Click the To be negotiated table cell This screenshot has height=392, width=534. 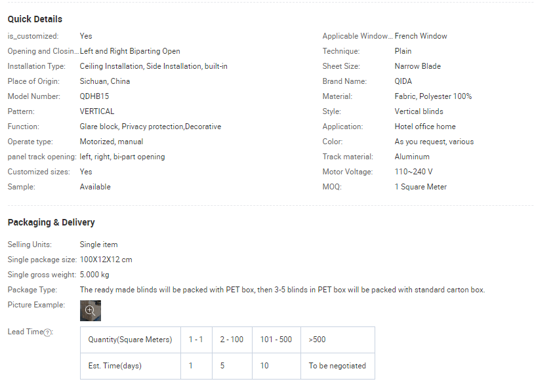337,366
